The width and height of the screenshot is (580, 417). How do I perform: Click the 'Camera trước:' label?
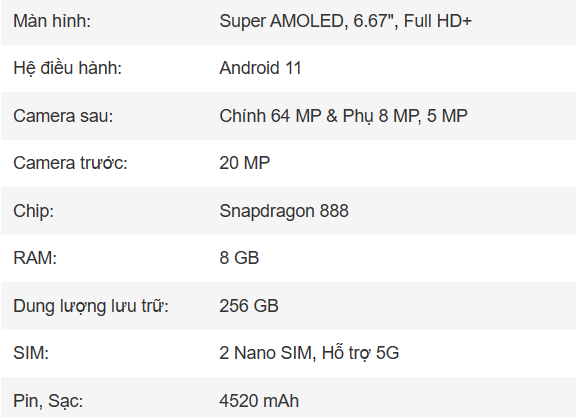pyautogui.click(x=70, y=163)
